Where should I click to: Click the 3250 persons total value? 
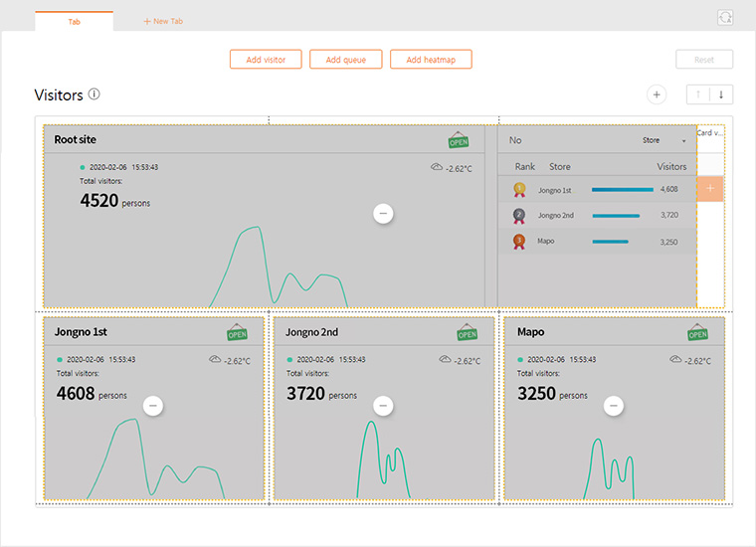552,393
